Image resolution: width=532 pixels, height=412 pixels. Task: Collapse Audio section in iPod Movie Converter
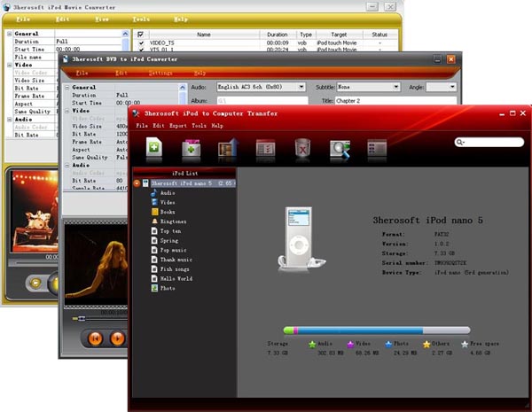pos(10,120)
